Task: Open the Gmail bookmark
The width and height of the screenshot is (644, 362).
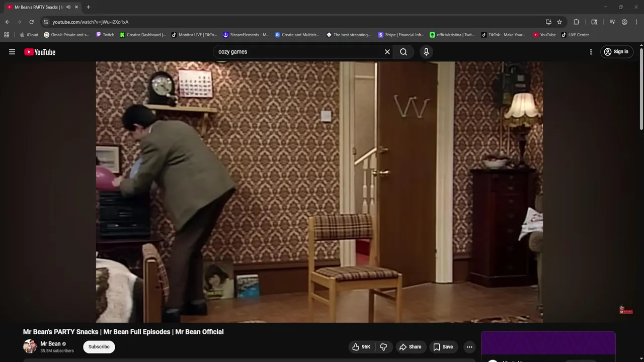Action: [66, 35]
